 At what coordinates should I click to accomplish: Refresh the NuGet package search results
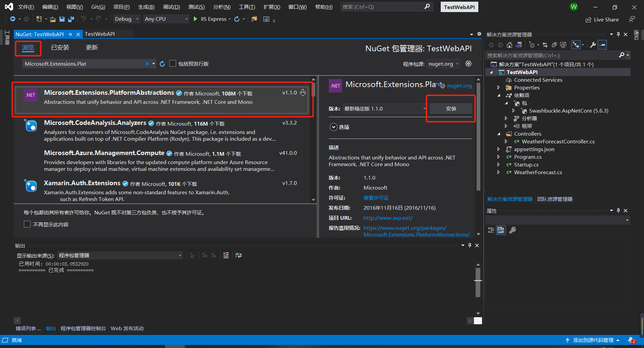162,64
